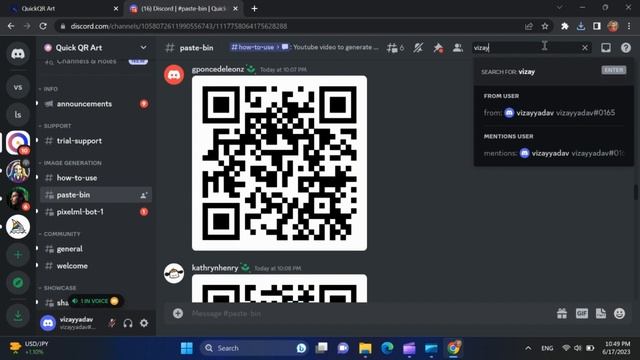
Task: Open the general channel
Action: tap(96, 249)
